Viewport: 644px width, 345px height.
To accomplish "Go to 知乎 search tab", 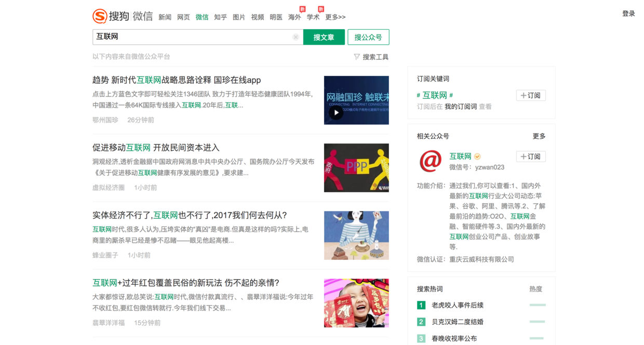I will tap(220, 17).
